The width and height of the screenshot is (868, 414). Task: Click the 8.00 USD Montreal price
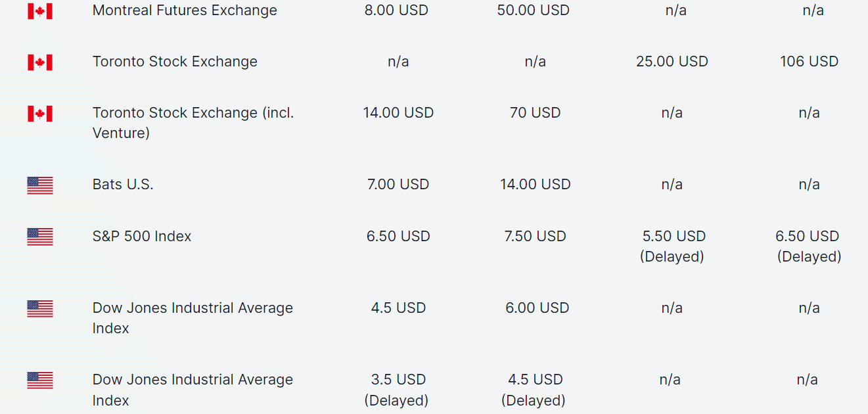pos(396,11)
